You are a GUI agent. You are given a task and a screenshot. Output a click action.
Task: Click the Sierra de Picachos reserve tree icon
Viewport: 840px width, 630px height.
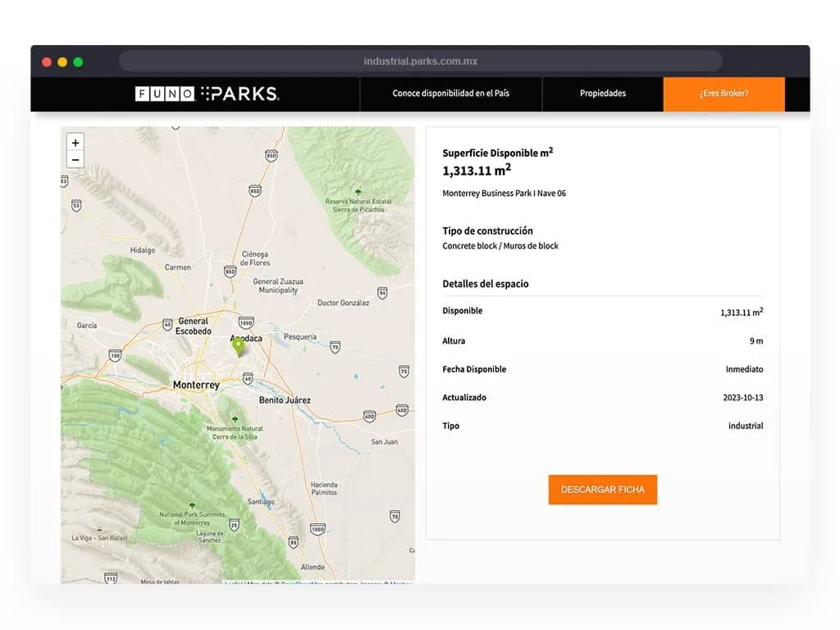coord(358,192)
